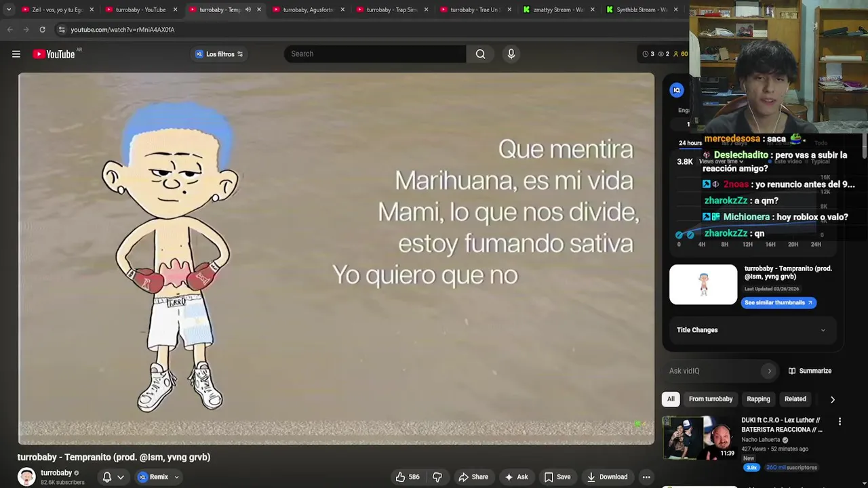Share the video
The width and height of the screenshot is (868, 488).
473,477
